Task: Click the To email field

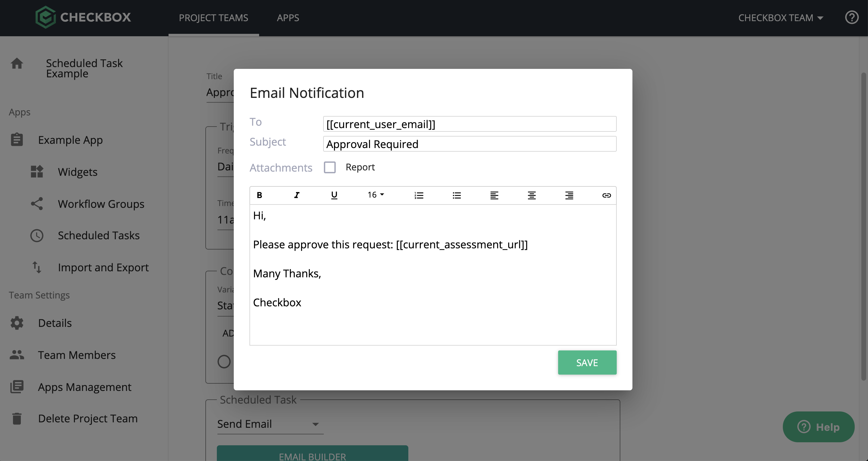Action: [470, 124]
